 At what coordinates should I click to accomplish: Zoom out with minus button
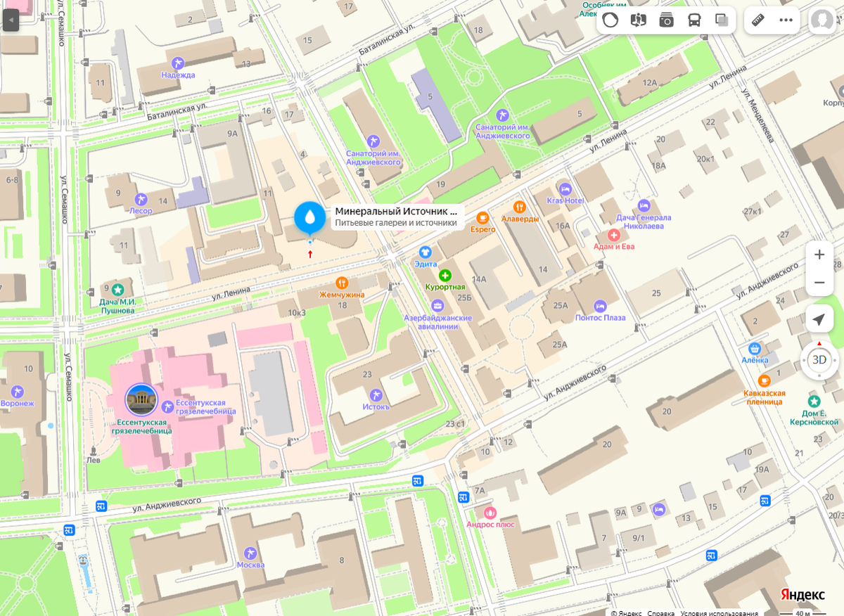(819, 283)
